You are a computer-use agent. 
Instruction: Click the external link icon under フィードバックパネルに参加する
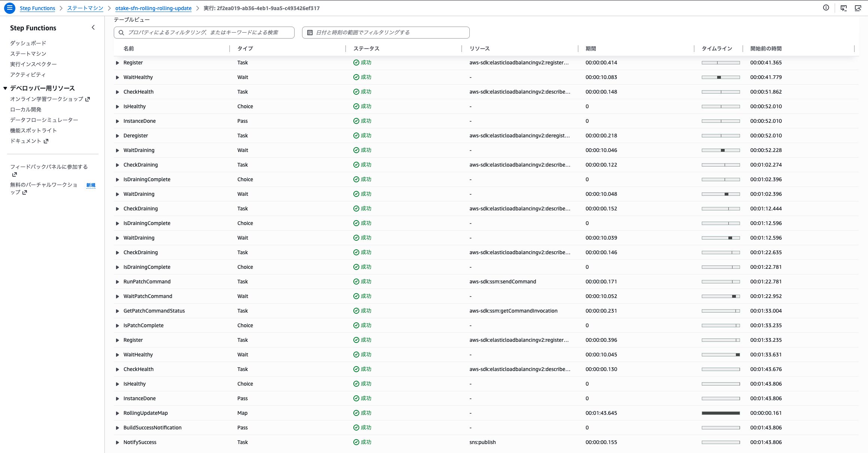[x=14, y=174]
